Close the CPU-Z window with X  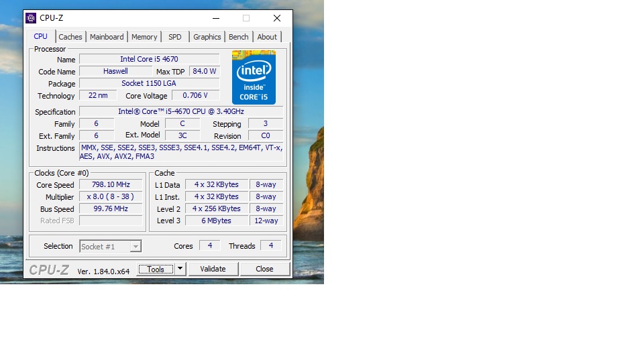(x=277, y=18)
